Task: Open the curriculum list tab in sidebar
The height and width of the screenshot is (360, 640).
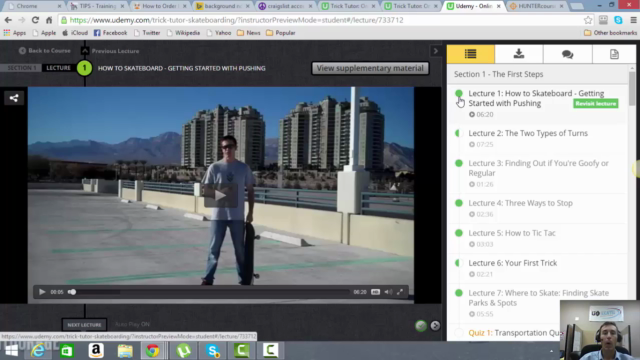Action: pos(471,54)
